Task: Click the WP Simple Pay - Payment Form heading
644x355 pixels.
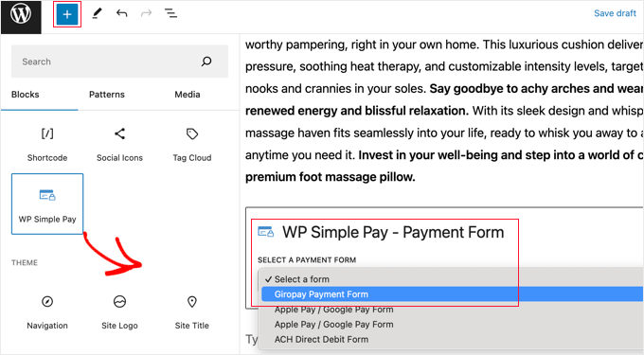Action: click(393, 232)
